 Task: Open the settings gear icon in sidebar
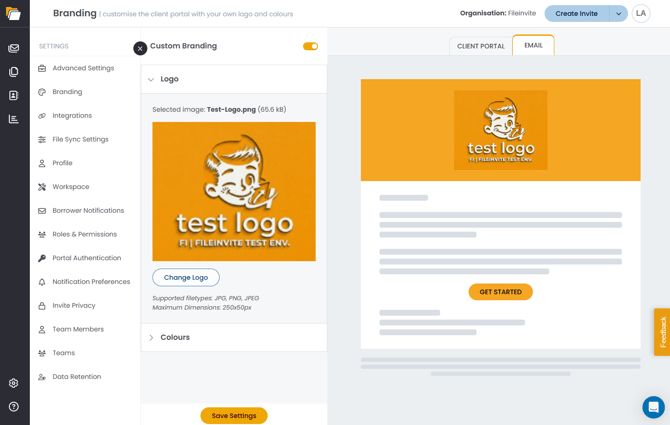(x=14, y=383)
